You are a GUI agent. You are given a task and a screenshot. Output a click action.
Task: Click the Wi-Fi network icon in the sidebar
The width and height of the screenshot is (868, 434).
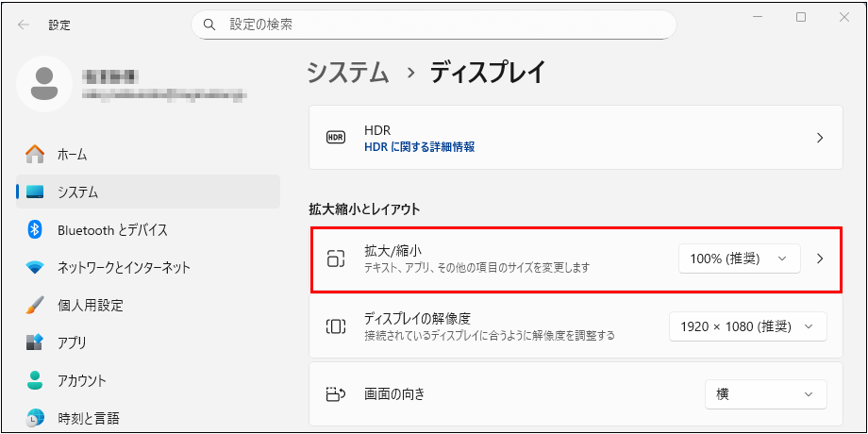35,268
